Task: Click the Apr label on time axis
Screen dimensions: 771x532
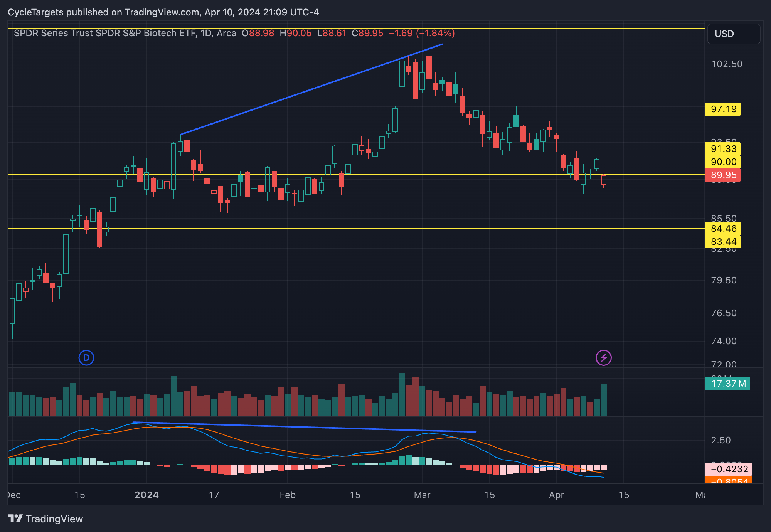Action: tap(557, 495)
